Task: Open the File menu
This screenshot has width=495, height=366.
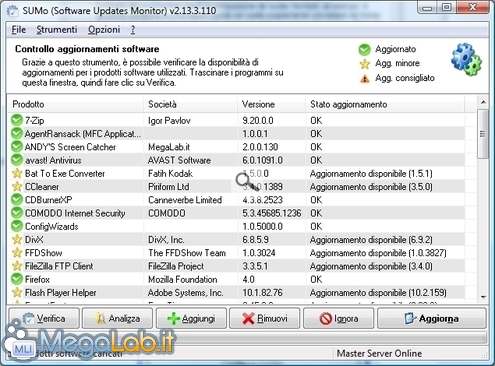Action: [x=19, y=30]
